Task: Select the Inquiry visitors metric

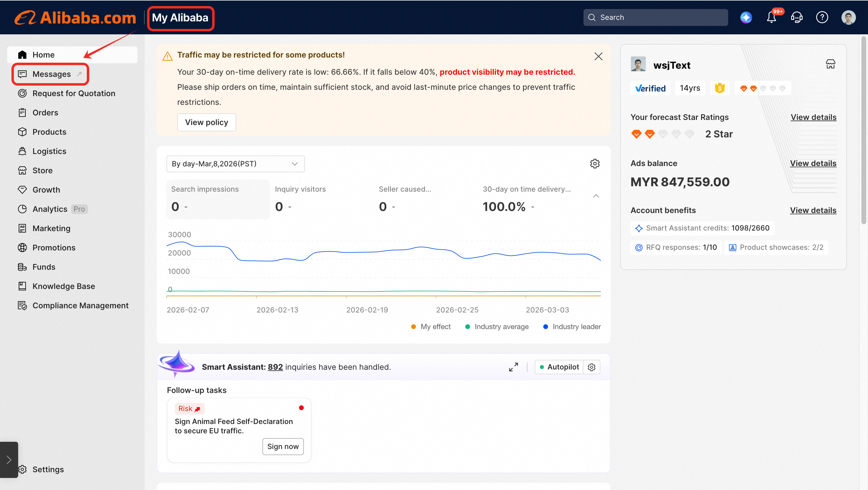Action: [x=322, y=199]
